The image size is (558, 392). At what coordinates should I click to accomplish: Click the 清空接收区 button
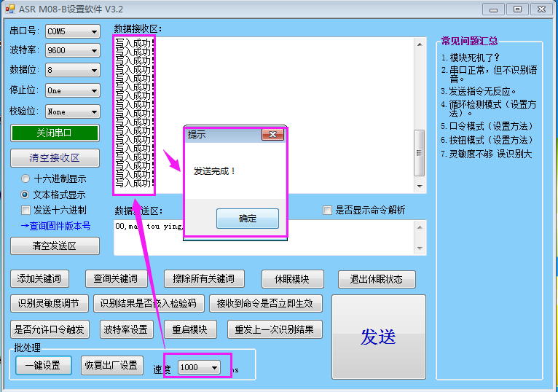55,157
